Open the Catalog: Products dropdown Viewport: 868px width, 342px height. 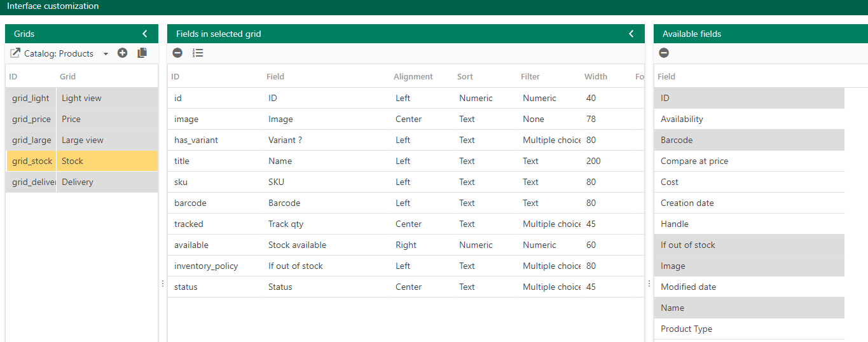[x=106, y=54]
